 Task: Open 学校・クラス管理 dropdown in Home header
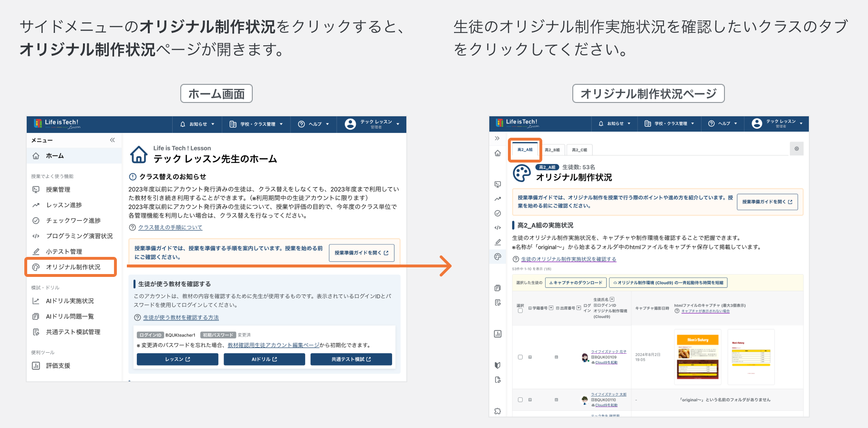256,124
